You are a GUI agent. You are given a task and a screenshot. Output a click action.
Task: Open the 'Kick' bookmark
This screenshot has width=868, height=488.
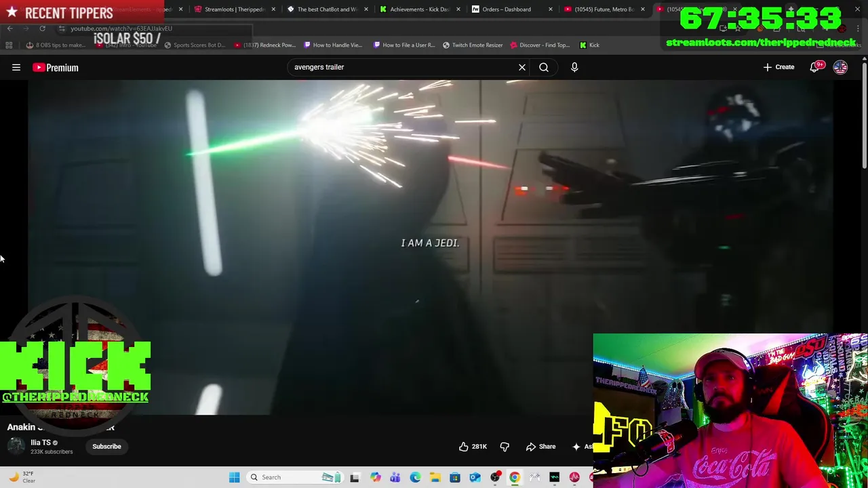click(589, 45)
